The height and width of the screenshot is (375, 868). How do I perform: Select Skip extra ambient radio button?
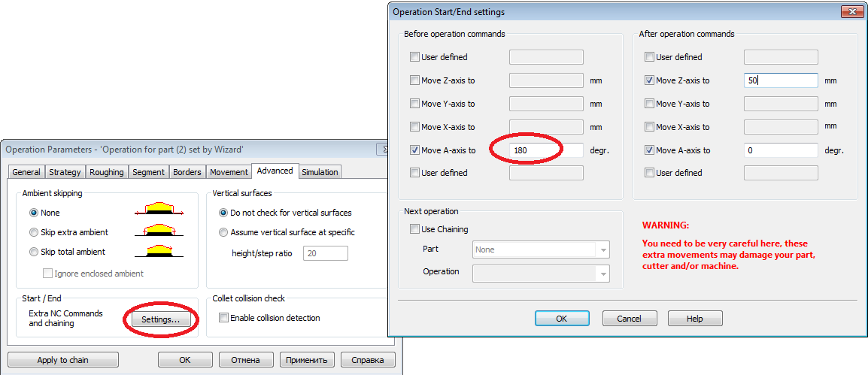tap(34, 232)
